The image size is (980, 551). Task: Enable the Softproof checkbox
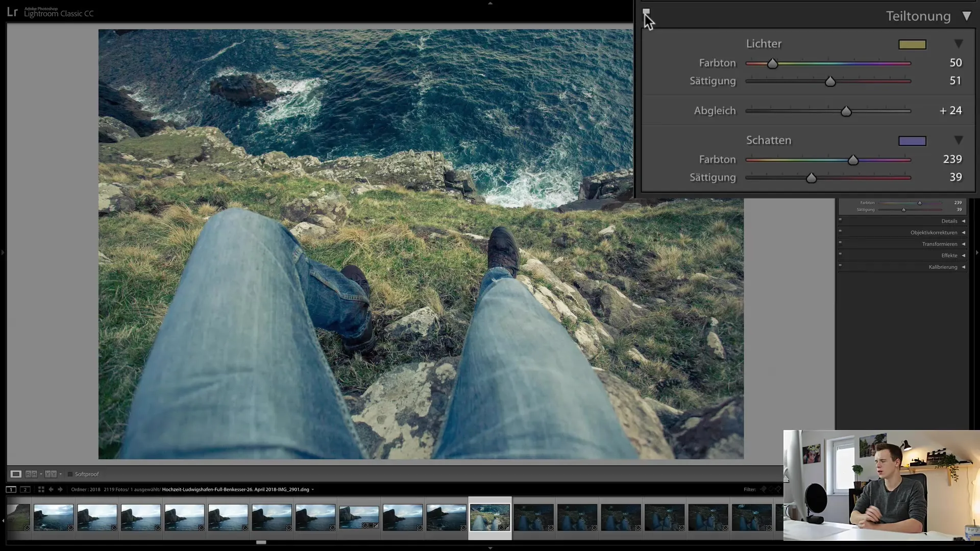coord(70,474)
